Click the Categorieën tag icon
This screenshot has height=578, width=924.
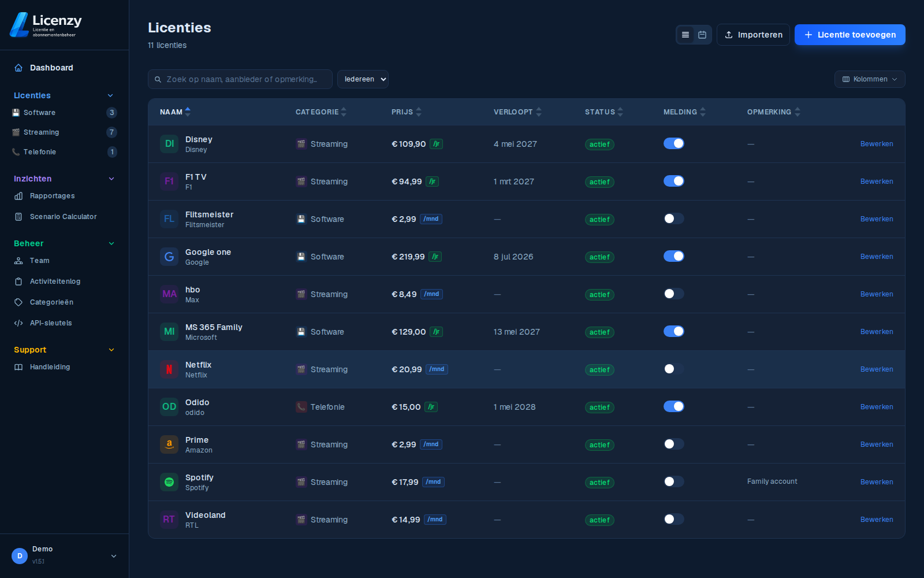tap(18, 302)
